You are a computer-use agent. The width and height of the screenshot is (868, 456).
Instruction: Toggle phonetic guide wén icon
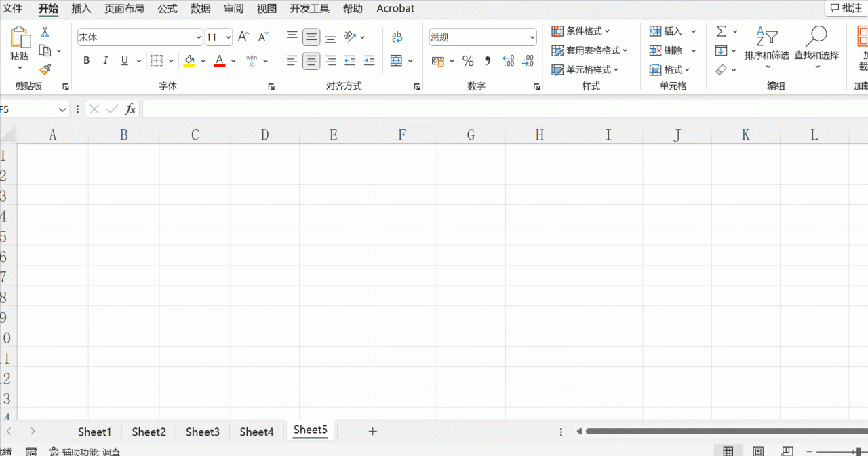click(252, 61)
